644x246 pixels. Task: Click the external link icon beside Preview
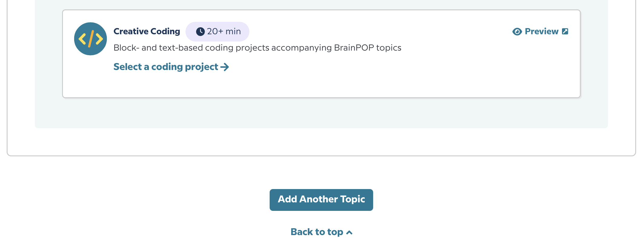click(565, 31)
